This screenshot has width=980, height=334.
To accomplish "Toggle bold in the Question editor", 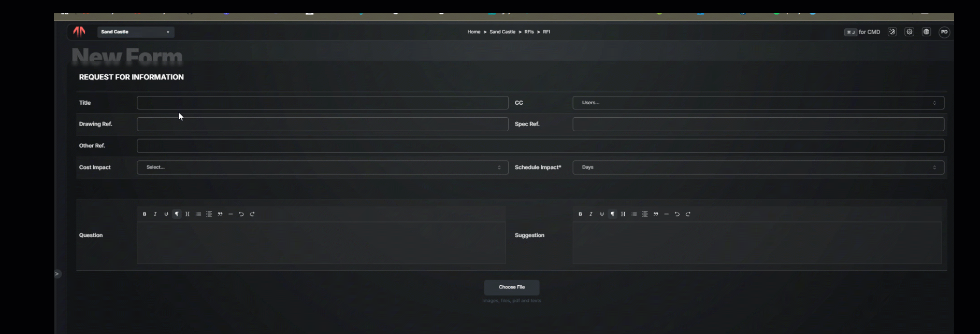I will [x=145, y=214].
